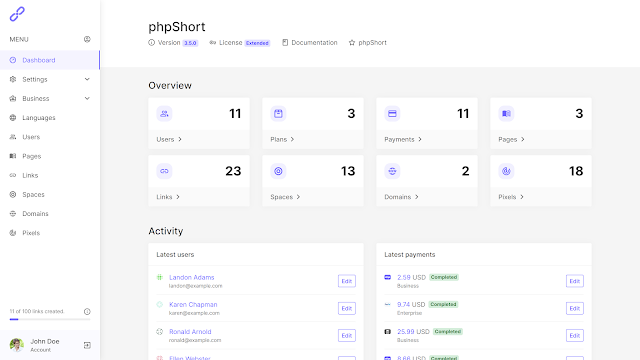Click the Links overview card icon
Viewport: 640px width, 360px height.
pyautogui.click(x=164, y=171)
